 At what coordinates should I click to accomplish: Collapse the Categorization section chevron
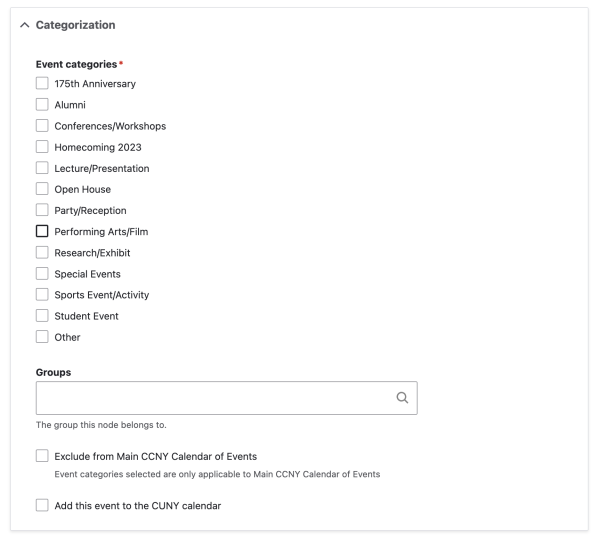click(x=24, y=25)
